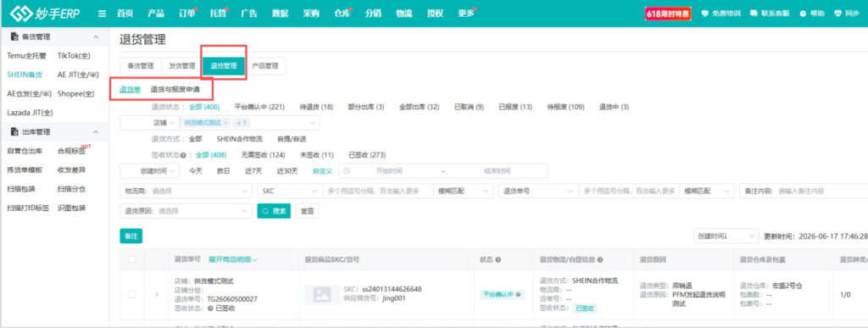Tick the select-all checkbox in table header
Viewport: 868px width, 328px height.
(x=131, y=259)
